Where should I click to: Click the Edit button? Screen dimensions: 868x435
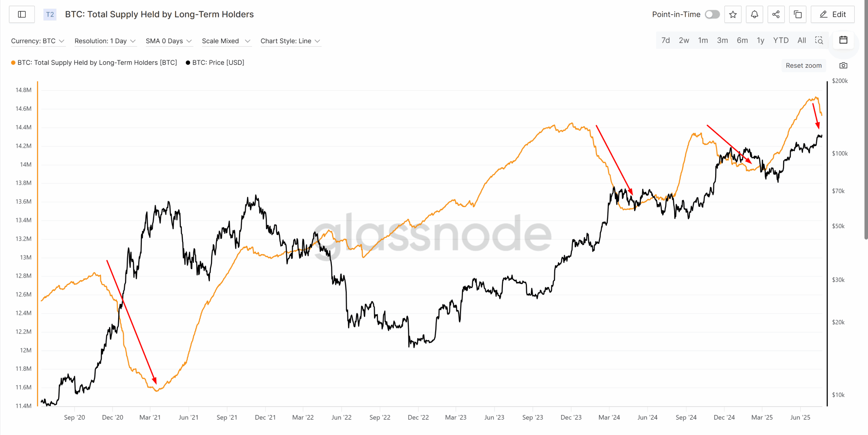click(x=832, y=14)
